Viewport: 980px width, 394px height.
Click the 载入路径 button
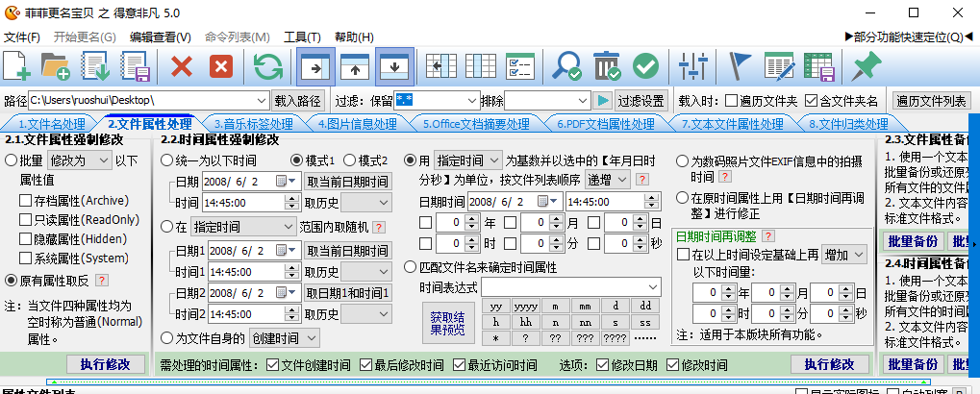(x=297, y=101)
